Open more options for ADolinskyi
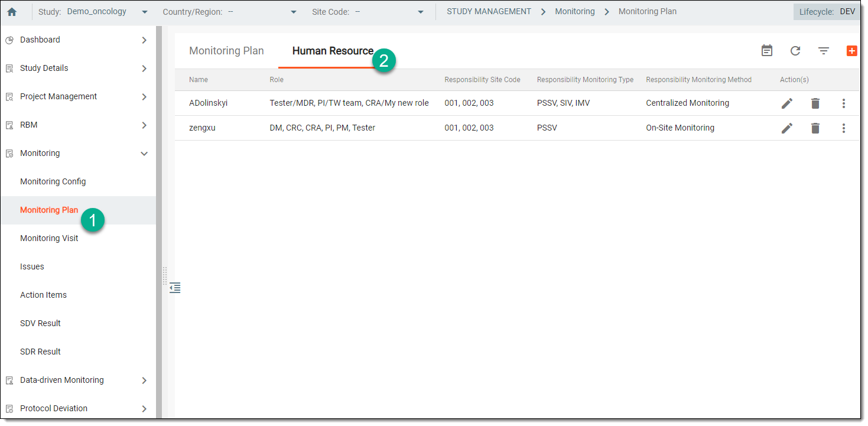The image size is (868, 426). tap(844, 103)
